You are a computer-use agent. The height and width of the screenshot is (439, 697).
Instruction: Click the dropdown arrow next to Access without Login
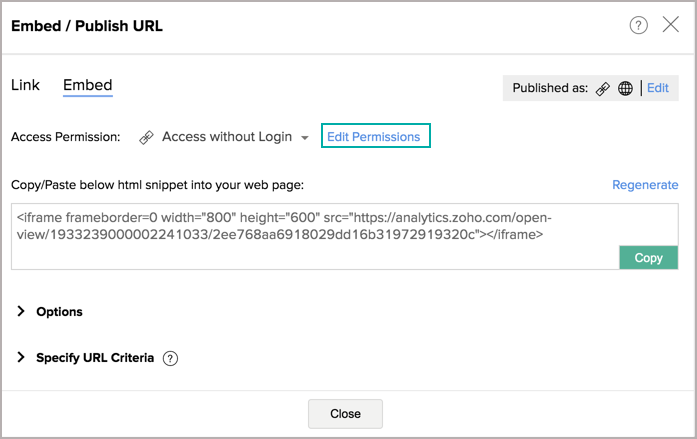pyautogui.click(x=304, y=138)
